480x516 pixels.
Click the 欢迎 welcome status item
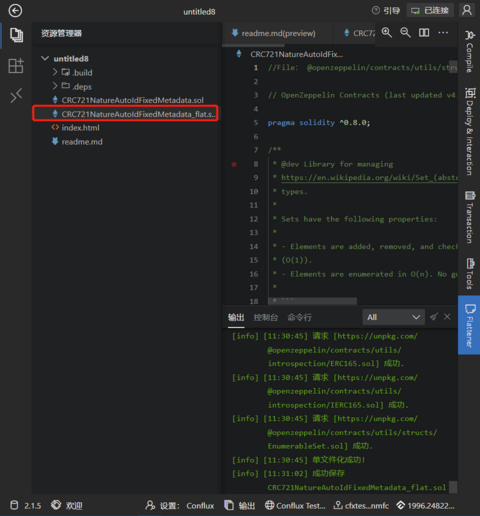coord(67,505)
